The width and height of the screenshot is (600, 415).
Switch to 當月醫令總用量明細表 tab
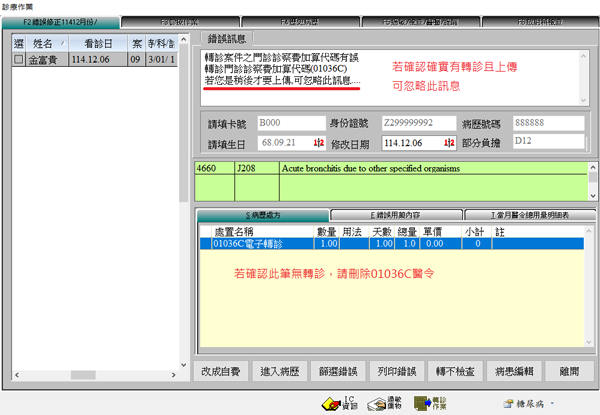[527, 214]
